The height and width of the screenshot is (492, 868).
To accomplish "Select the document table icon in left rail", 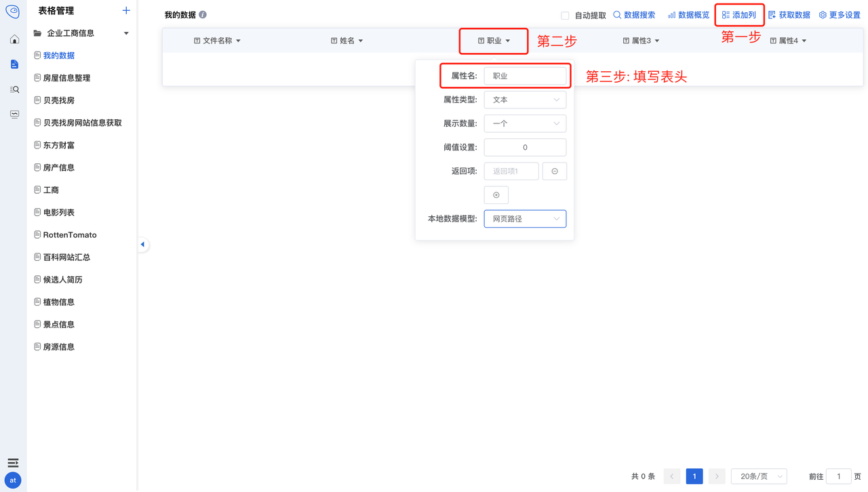I will click(x=14, y=64).
